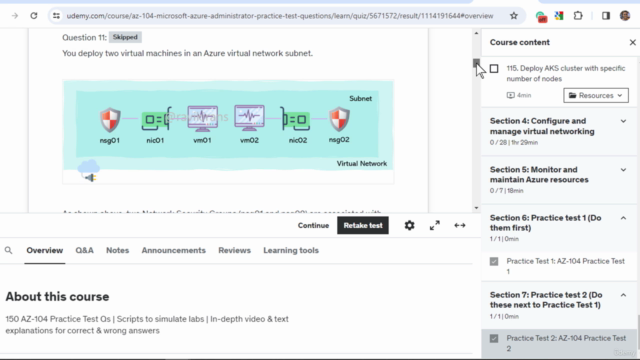The image size is (640, 360).
Task: Click the Course content panel title
Action: [x=520, y=42]
